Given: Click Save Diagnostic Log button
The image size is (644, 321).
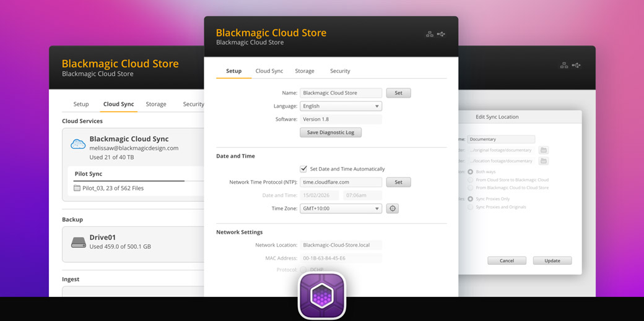Looking at the screenshot, I should coord(331,132).
